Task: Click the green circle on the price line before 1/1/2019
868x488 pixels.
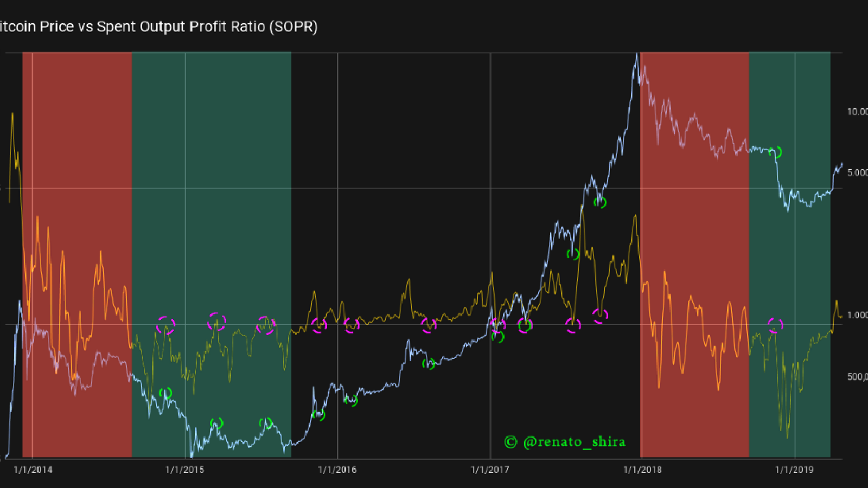Action: point(775,152)
